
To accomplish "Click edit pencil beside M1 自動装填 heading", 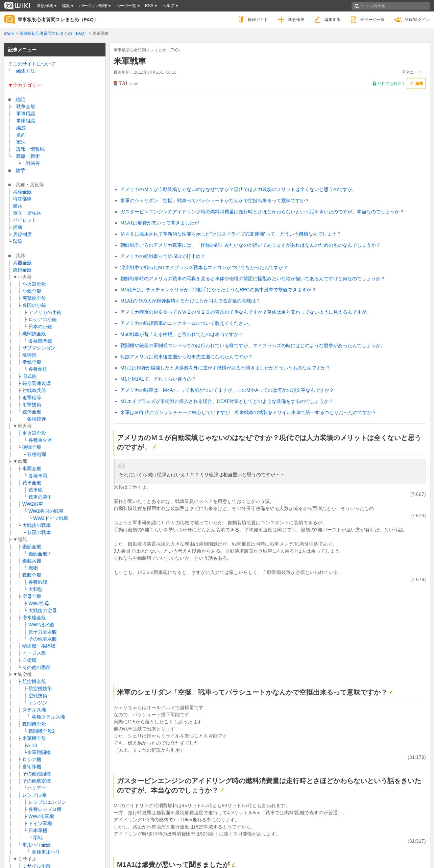I will tap(155, 447).
